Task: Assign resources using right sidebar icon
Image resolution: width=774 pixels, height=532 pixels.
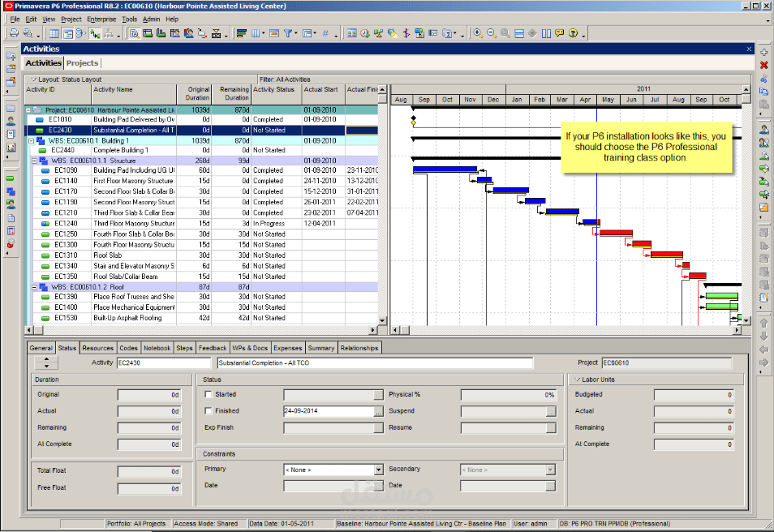Action: point(764,130)
